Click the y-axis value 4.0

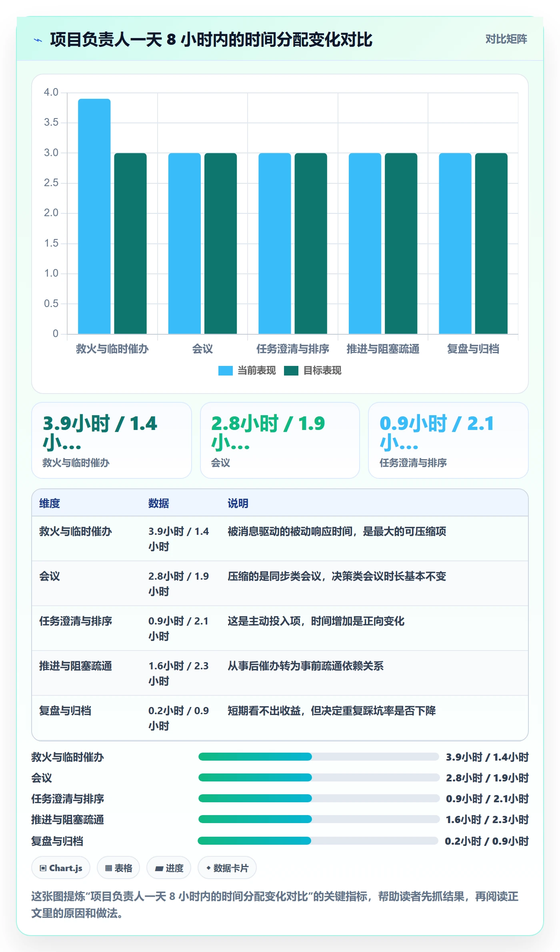tap(51, 92)
